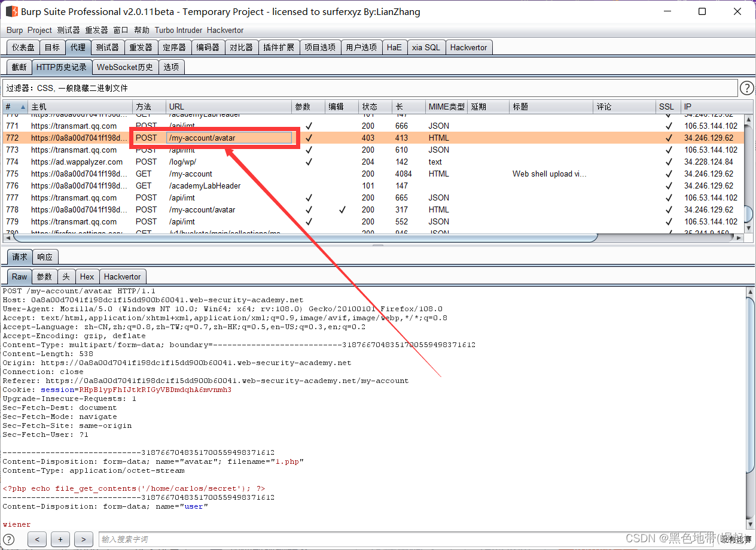Select the 参数 request view tab
This screenshot has width=756, height=550.
click(x=45, y=276)
